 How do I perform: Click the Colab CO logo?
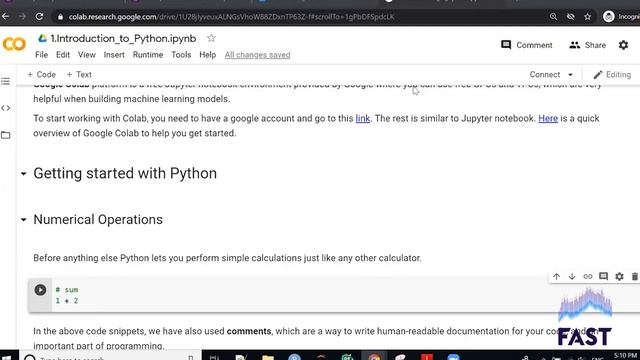click(14, 44)
